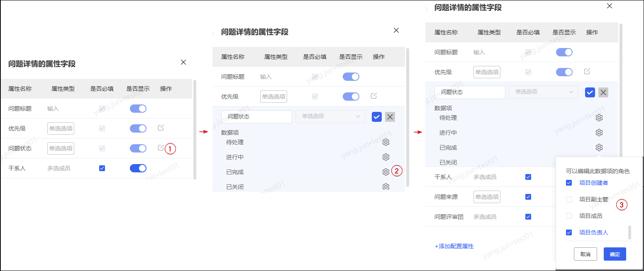The width and height of the screenshot is (644, 271).
Task: Click the 问题状态 name field in the middle dialog
Action: (256, 117)
